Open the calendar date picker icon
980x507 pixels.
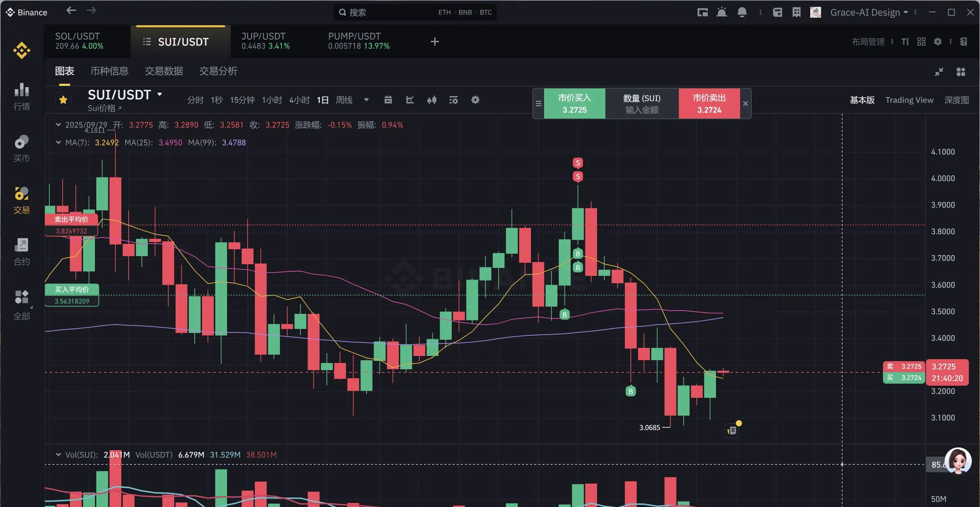tap(388, 100)
